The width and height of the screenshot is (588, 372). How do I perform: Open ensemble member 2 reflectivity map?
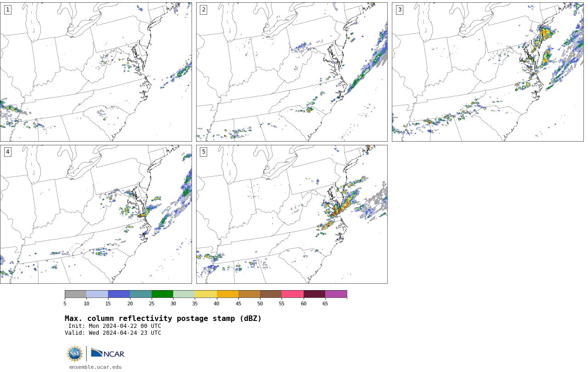(292, 72)
